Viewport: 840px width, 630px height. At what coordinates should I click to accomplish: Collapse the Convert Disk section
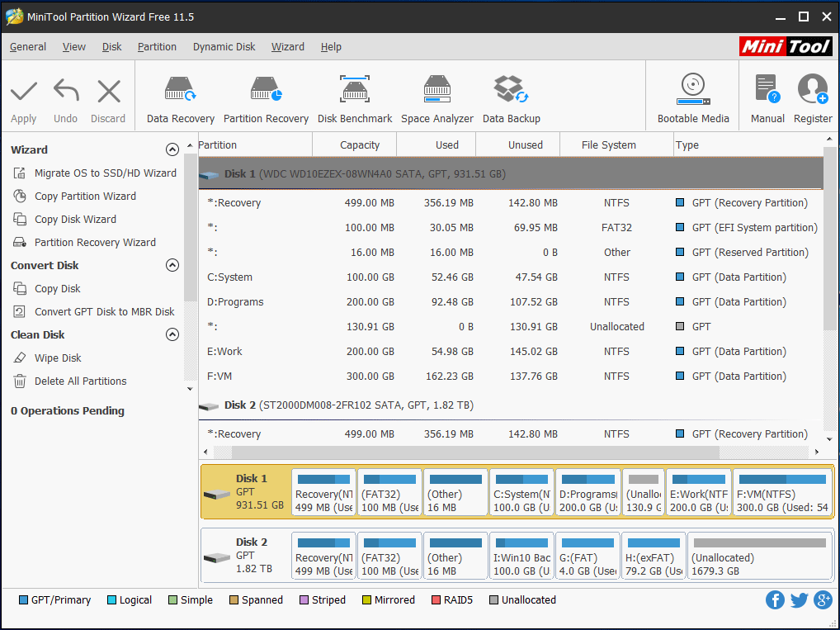tap(172, 265)
